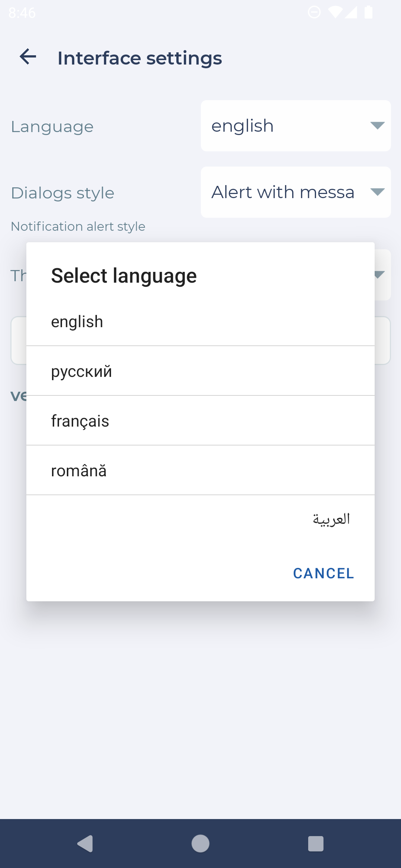
Task: Click the Notification alert style caption
Action: pyautogui.click(x=78, y=226)
